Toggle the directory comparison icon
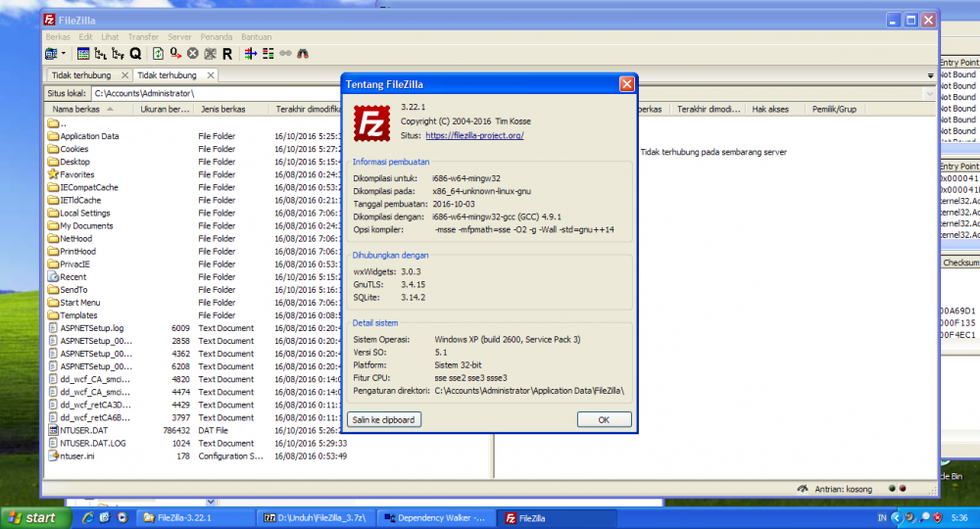The height and width of the screenshot is (529, 980). [269, 54]
